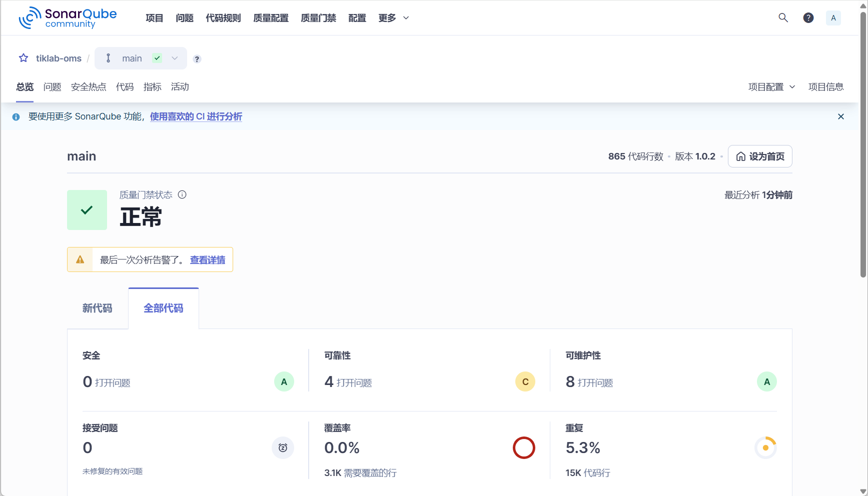
Task: Open 代码规则 in top navigation
Action: click(x=223, y=18)
